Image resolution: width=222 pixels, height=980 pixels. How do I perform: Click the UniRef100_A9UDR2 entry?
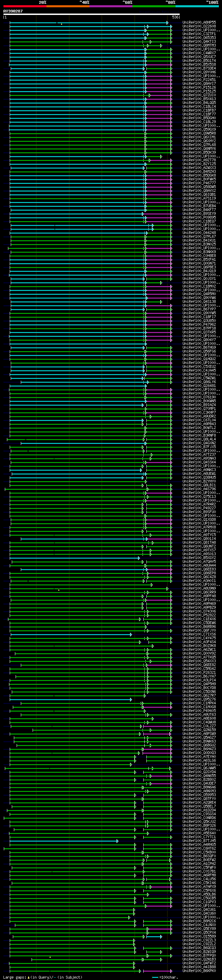(199, 416)
